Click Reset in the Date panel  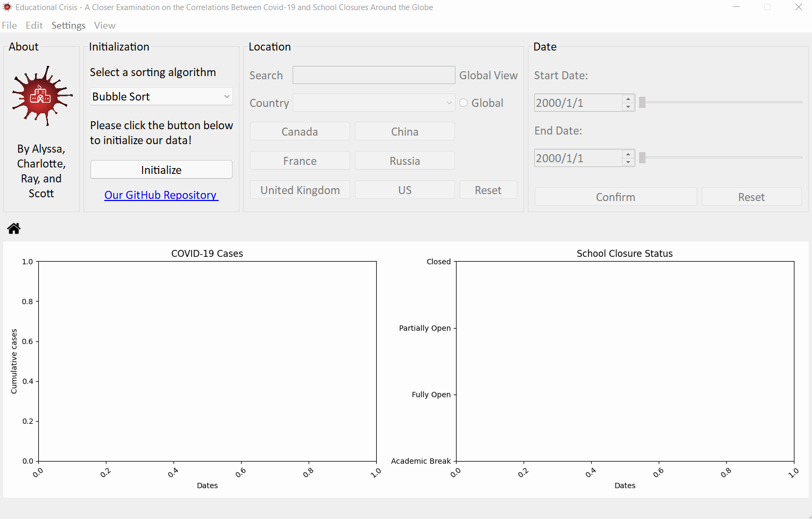[x=751, y=197]
